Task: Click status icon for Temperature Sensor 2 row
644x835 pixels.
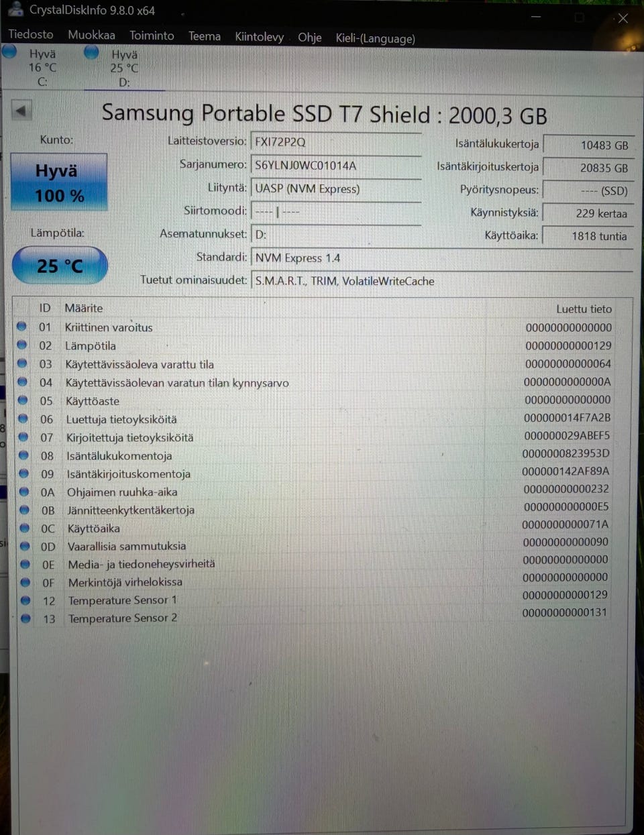Action: click(25, 618)
